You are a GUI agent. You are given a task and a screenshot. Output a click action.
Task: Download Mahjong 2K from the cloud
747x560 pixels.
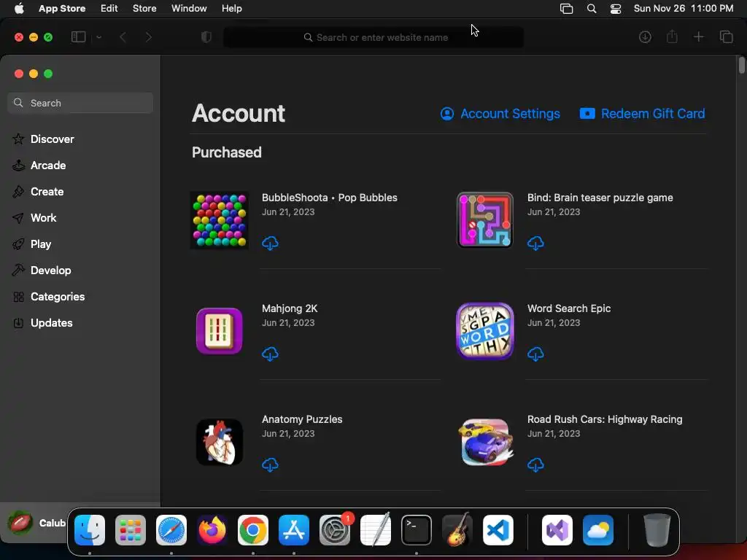[270, 354]
